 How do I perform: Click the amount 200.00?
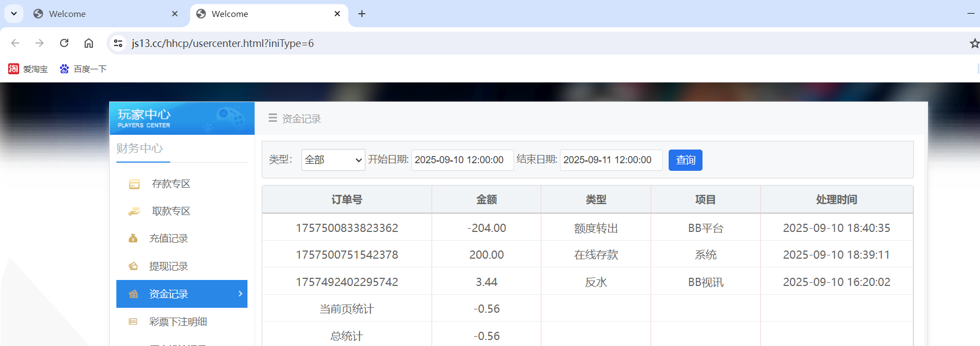click(487, 255)
